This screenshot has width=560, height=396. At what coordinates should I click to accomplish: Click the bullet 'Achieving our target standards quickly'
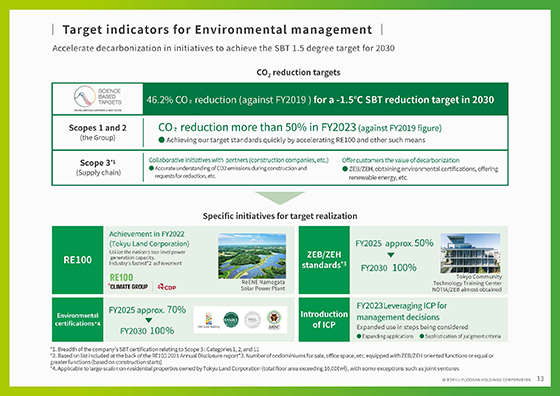click(x=292, y=140)
